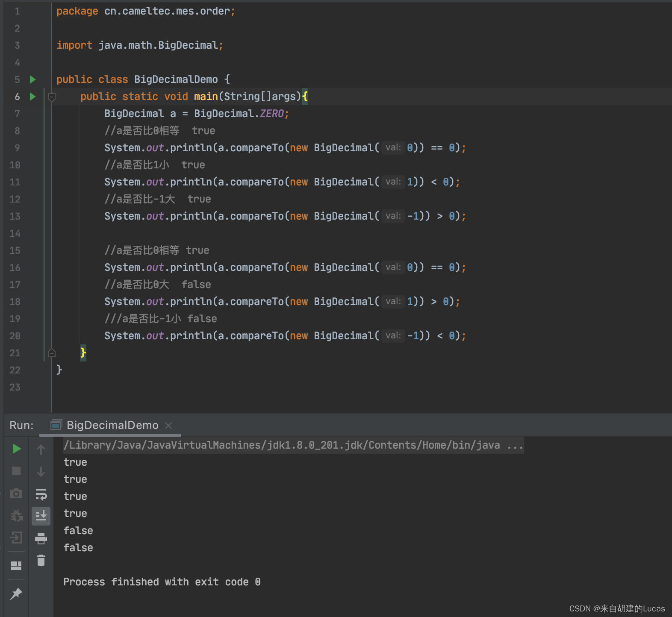This screenshot has height=617, width=672.
Task: Click the package declaration cn.cameltec.mes.order
Action: coord(167,11)
